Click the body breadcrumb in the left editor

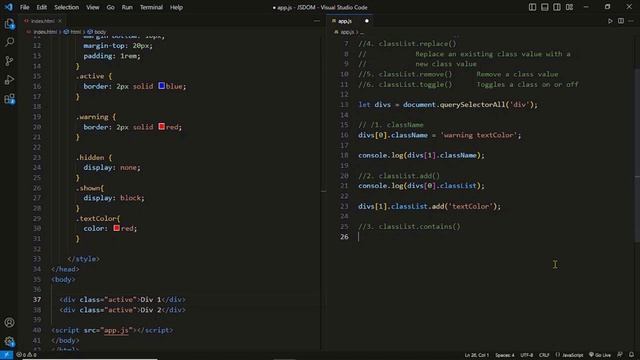97,32
